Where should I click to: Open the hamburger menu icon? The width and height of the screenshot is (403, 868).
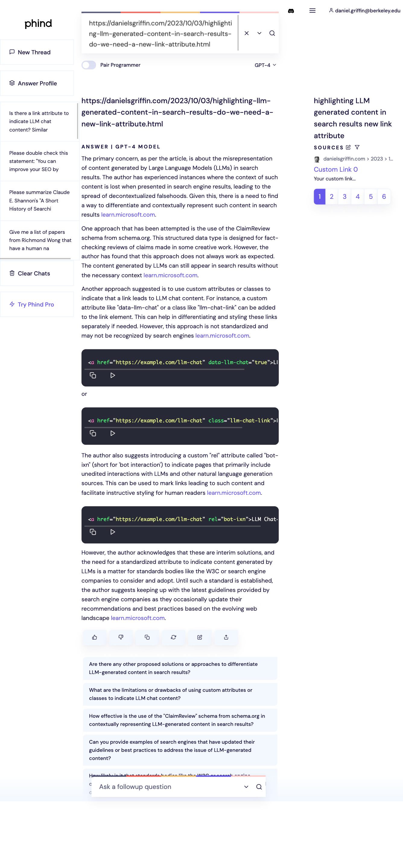(313, 11)
